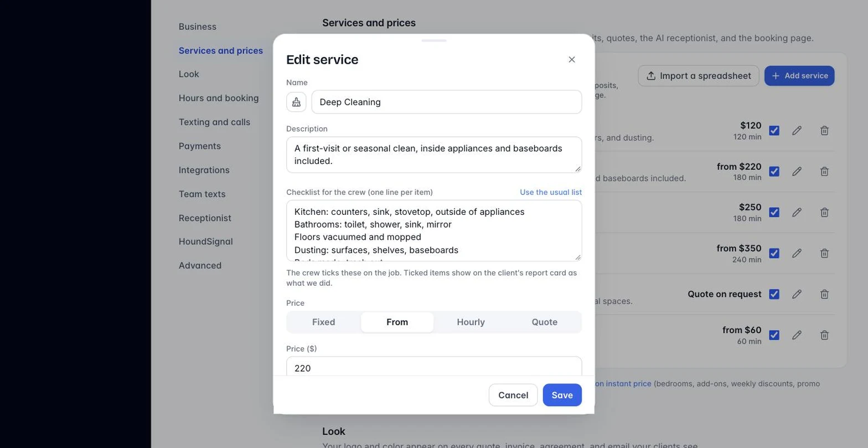Select the Fixed price type
Screen dimensions: 868x448
(324, 322)
